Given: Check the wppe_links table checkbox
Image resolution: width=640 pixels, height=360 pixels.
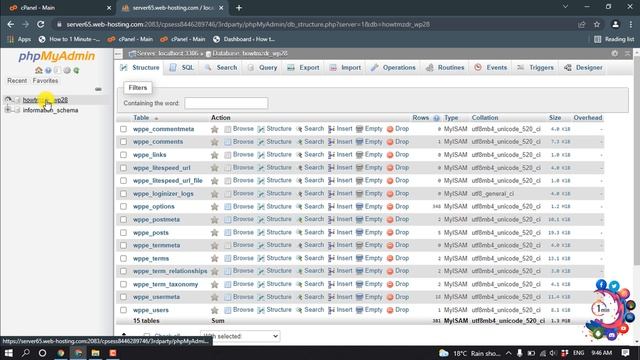Looking at the screenshot, I should [123, 155].
